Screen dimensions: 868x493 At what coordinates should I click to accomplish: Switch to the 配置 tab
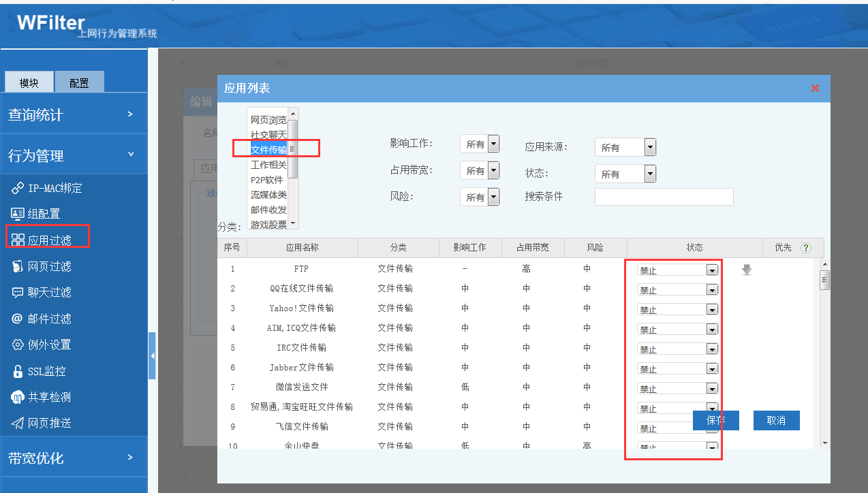click(x=79, y=83)
